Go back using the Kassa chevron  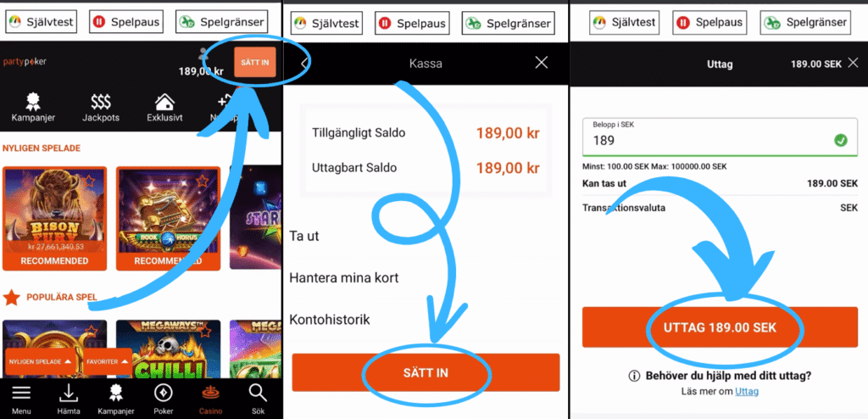point(303,63)
